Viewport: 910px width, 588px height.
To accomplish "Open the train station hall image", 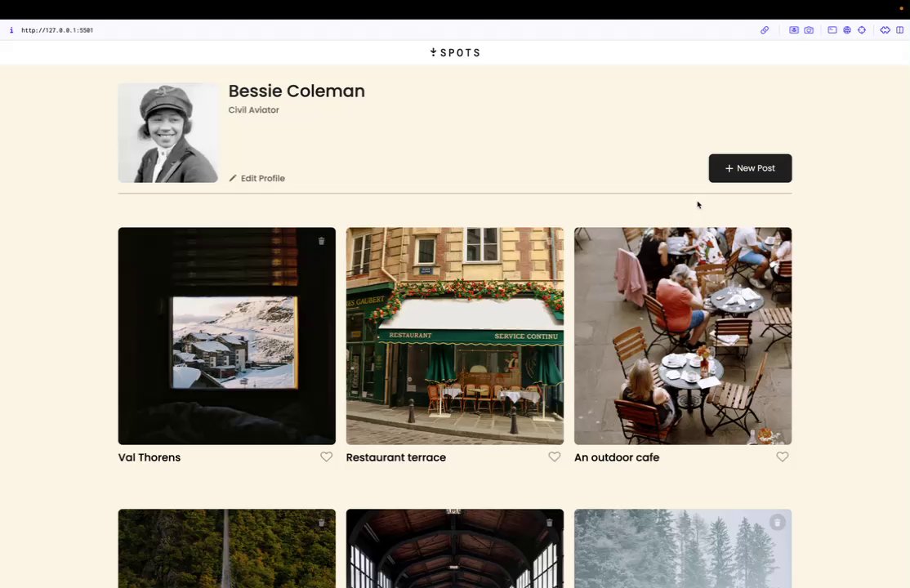I will point(454,549).
